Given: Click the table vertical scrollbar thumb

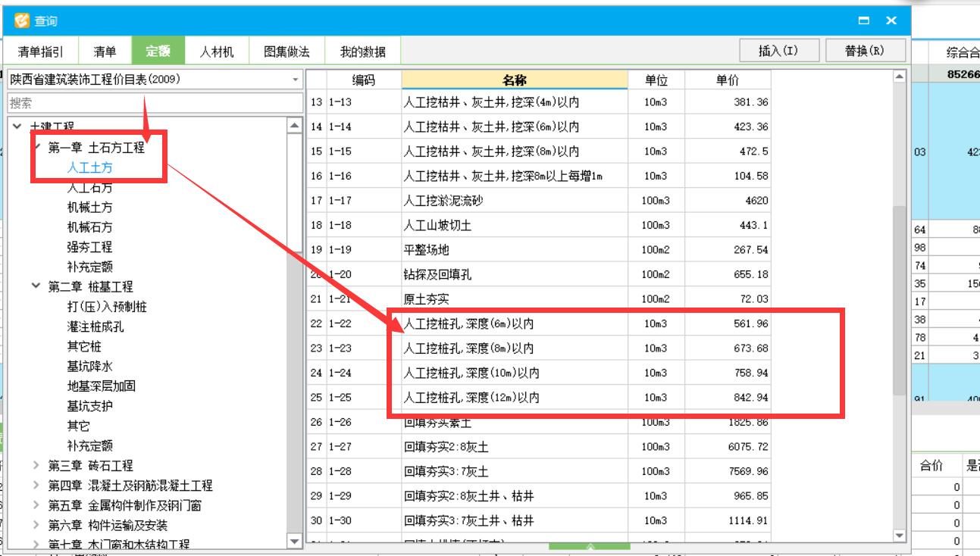Looking at the screenshot, I should coord(900,300).
